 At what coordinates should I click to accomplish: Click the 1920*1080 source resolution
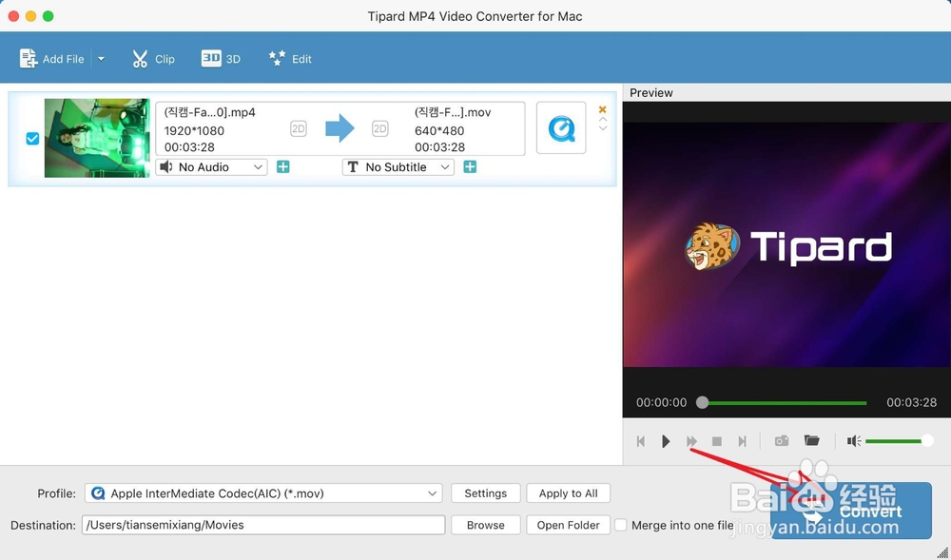tap(194, 131)
